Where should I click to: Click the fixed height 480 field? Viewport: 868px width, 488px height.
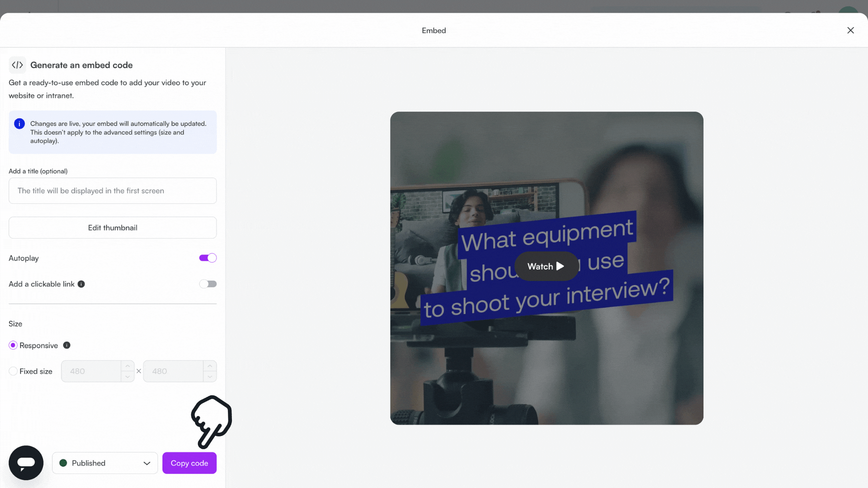click(x=174, y=371)
